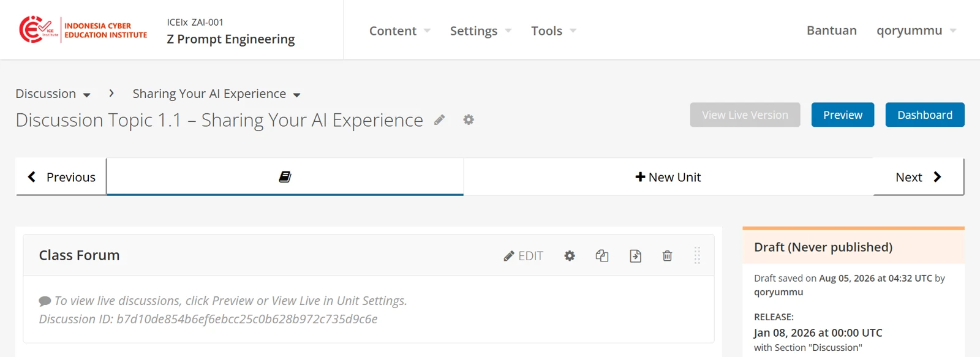Select the book unit icon in navigation

coord(285,177)
